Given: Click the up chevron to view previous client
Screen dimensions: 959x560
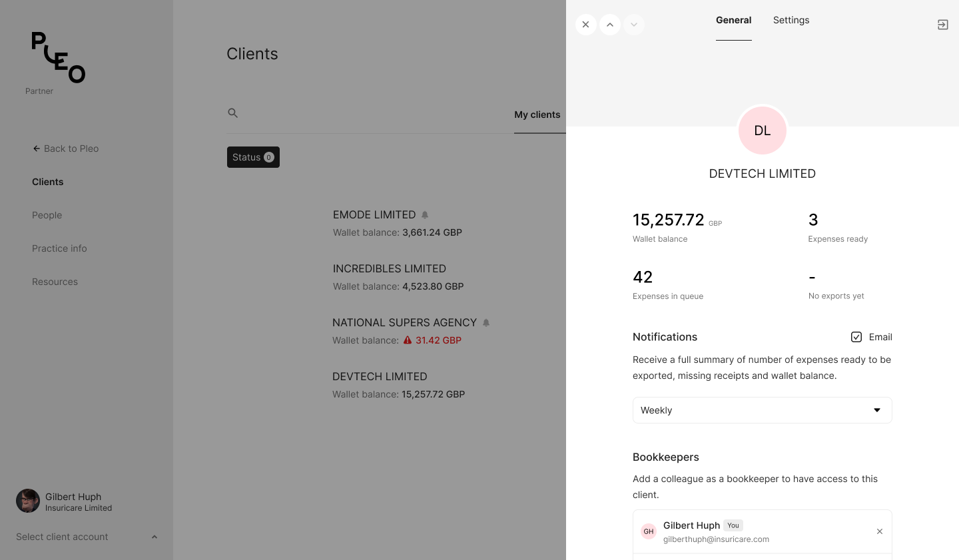Looking at the screenshot, I should [609, 24].
